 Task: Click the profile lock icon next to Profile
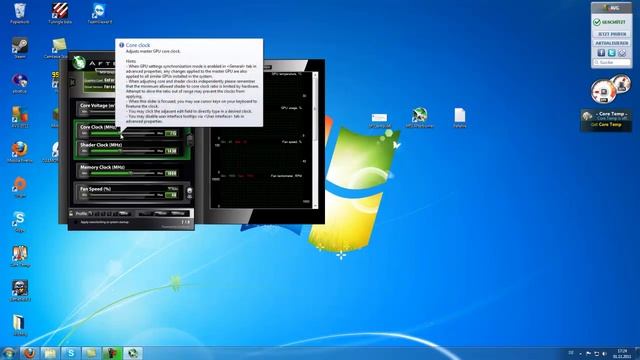pos(71,213)
